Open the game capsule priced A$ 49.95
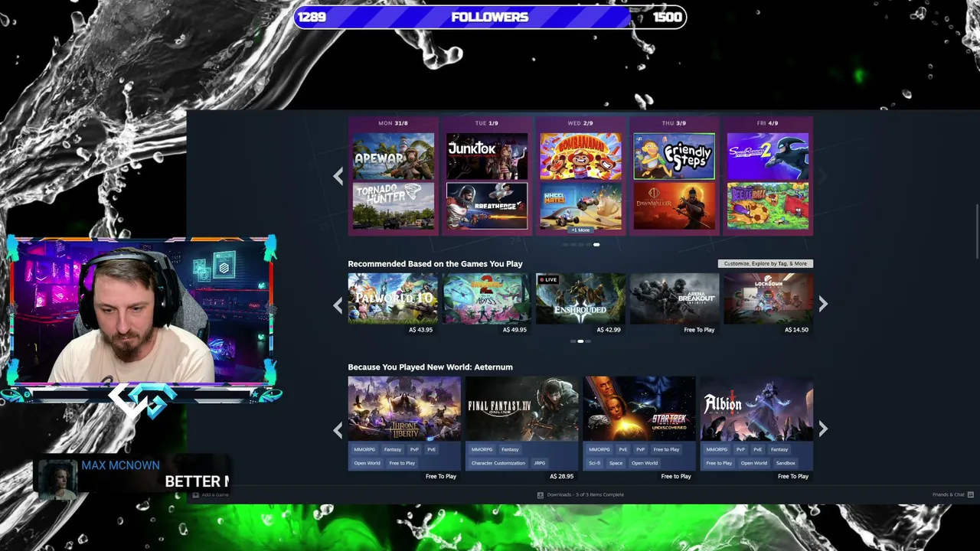980x551 pixels. click(x=486, y=298)
